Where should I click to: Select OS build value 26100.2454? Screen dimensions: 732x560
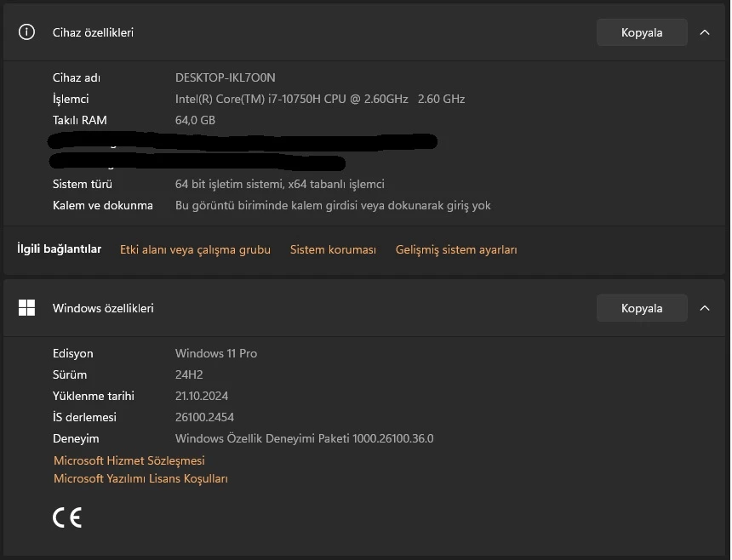point(204,417)
